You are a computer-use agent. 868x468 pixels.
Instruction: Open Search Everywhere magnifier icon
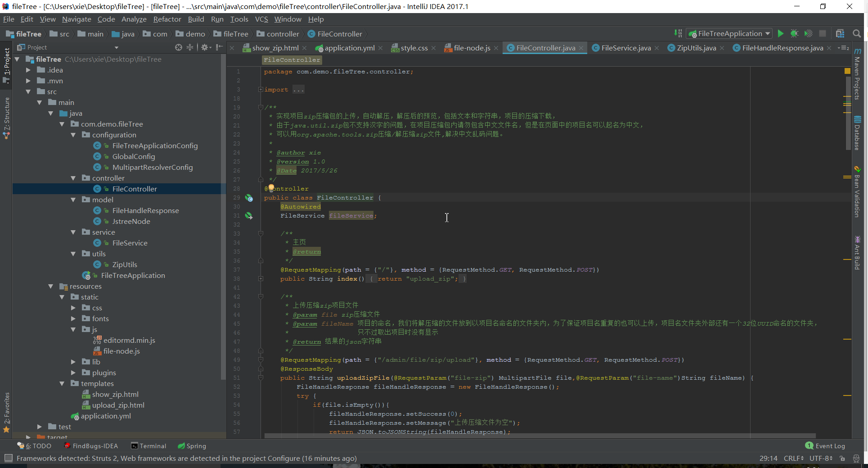point(857,34)
